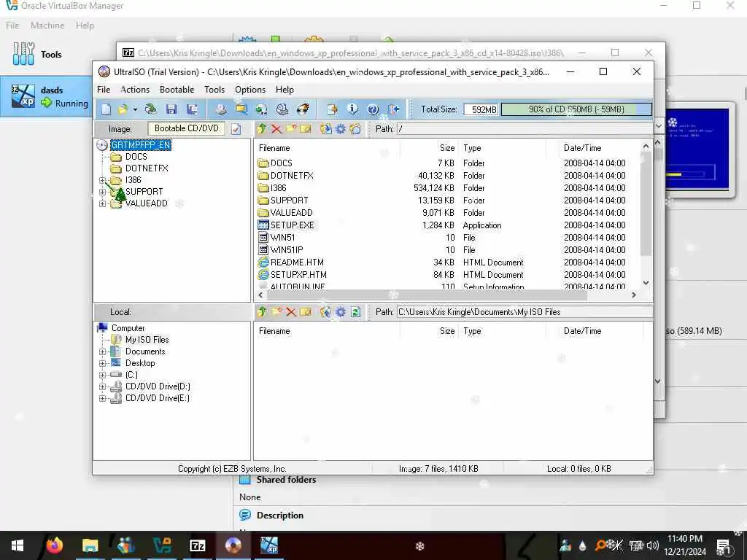Click the Make CD/DVD Image icon

221,109
